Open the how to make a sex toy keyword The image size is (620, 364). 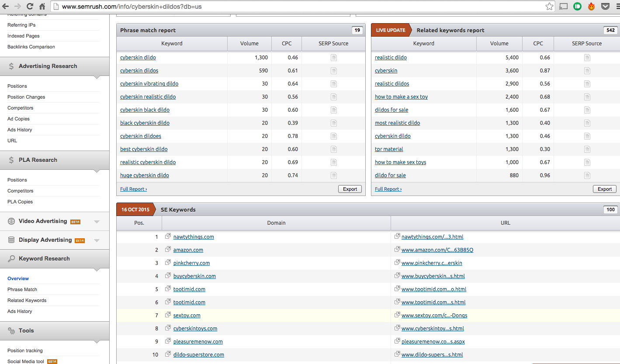coord(401,97)
